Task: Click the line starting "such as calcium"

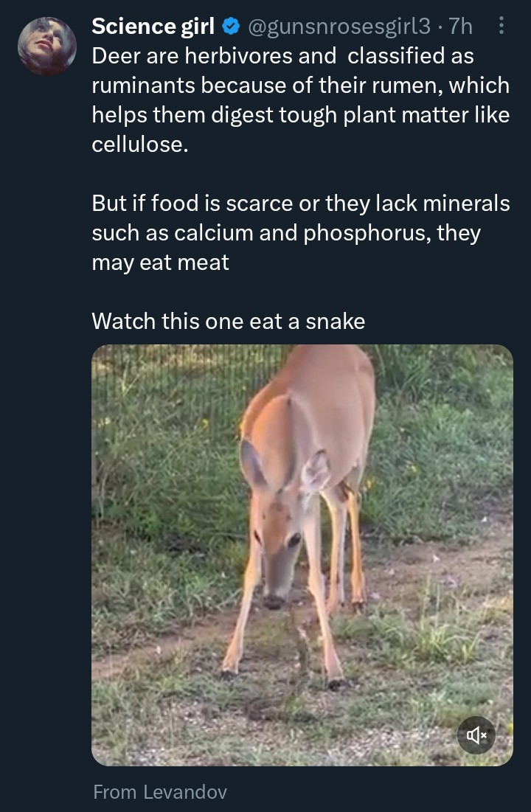Action: (285, 233)
